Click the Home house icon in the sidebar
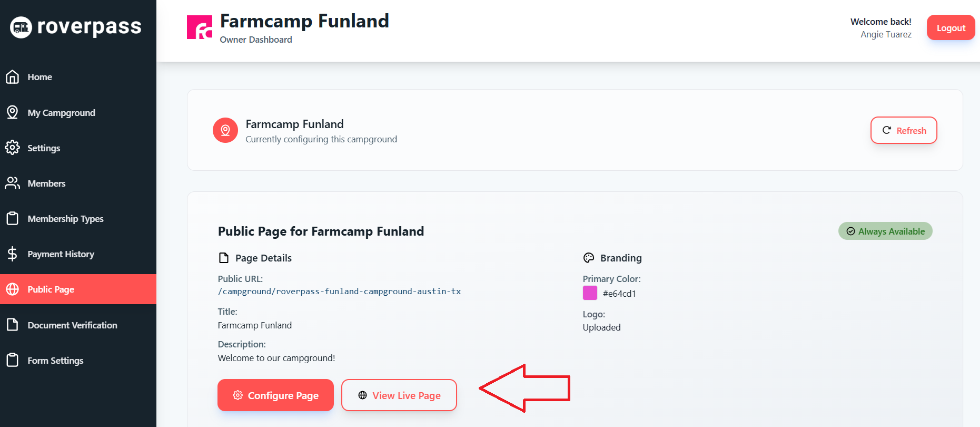 [x=13, y=77]
